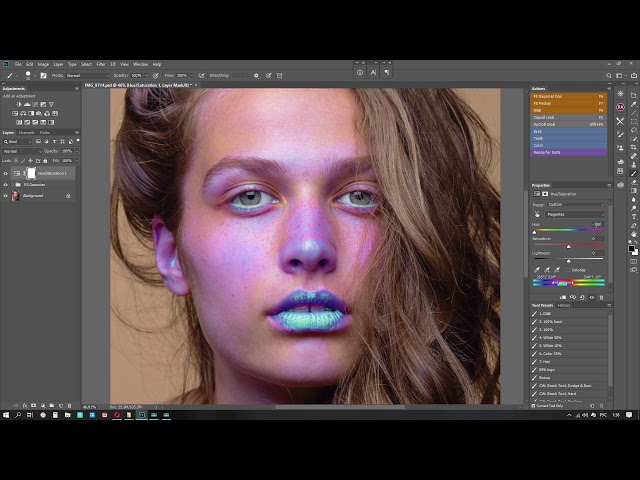
Task: Select the Hue/Saturation 1 layer mask thumbnail
Action: click(29, 173)
